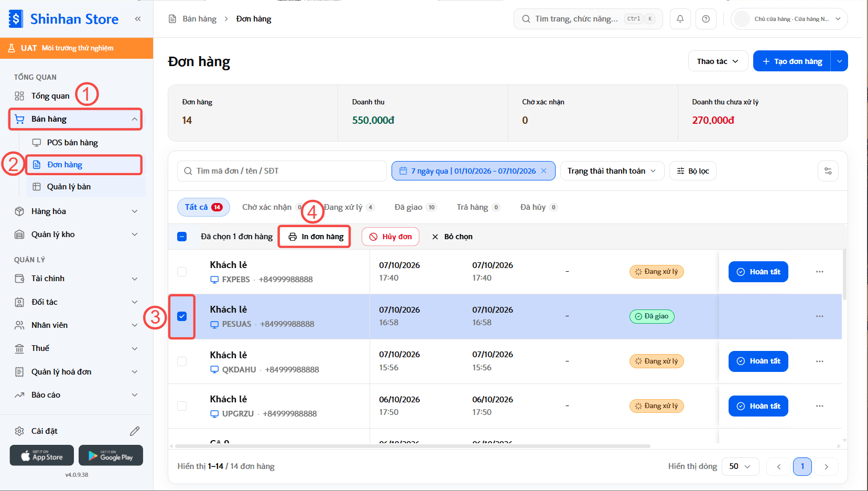Go to the next page arrow
Image resolution: width=868 pixels, height=491 pixels.
(827, 466)
